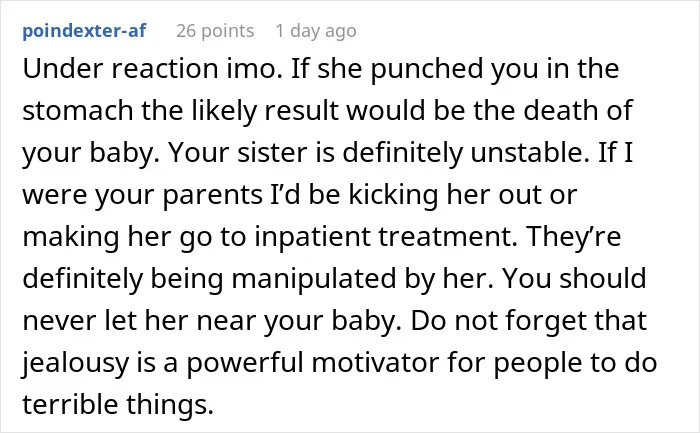This screenshot has height=433, width=700.
Task: Click the words "terrible things" at the end
Action: point(115,404)
